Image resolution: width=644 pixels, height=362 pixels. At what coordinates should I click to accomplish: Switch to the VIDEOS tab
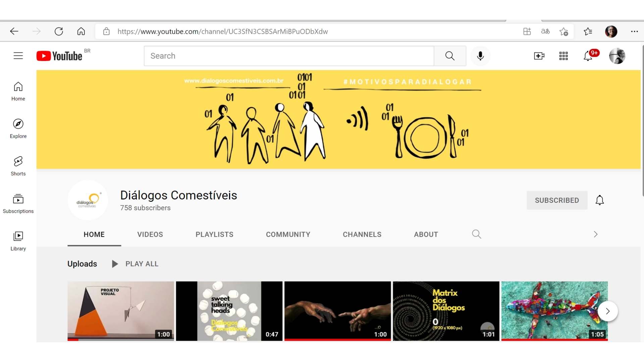(150, 235)
